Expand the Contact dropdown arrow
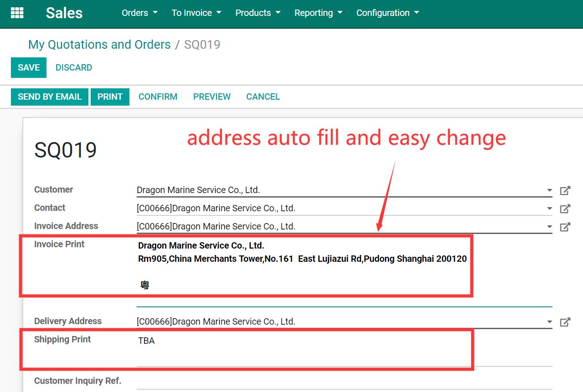Viewport: 583px width, 392px height. click(x=549, y=209)
